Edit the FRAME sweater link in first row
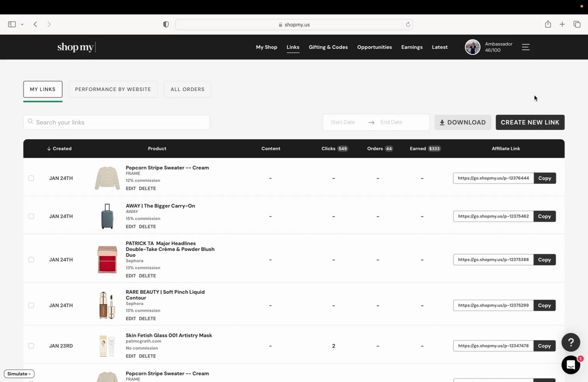588x382 pixels. (131, 188)
